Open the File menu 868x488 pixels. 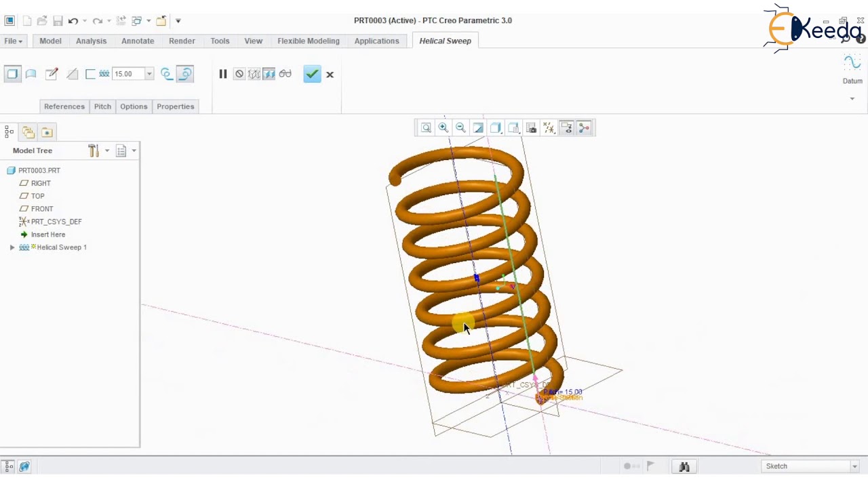(x=13, y=41)
